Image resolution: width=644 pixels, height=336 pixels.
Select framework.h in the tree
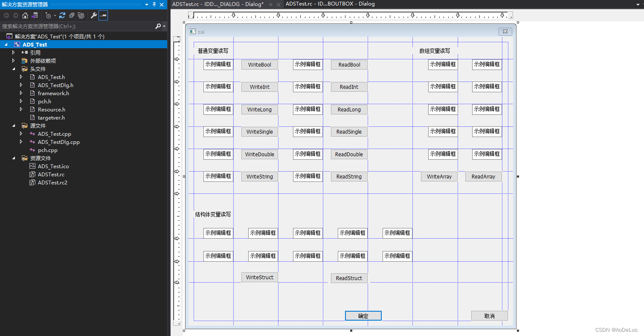coord(53,93)
